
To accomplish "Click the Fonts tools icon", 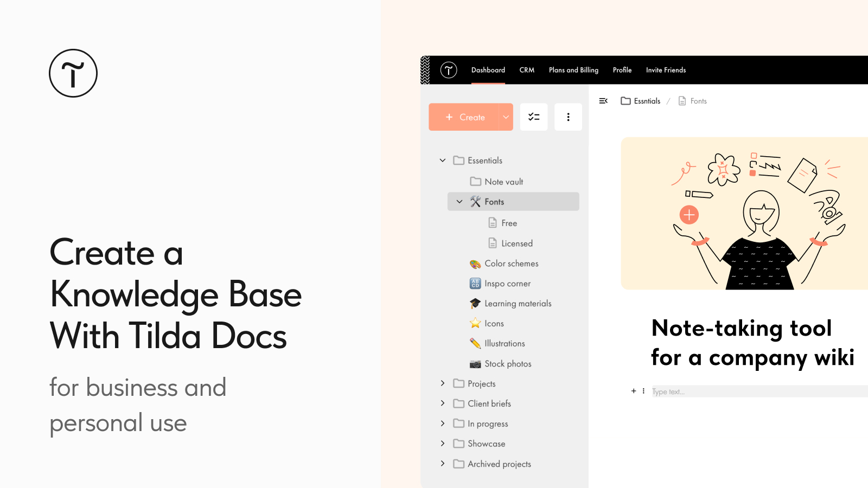I will (x=476, y=202).
